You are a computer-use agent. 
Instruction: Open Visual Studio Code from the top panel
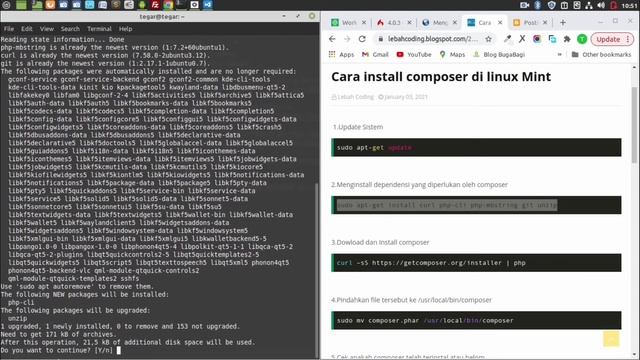click(x=208, y=5)
